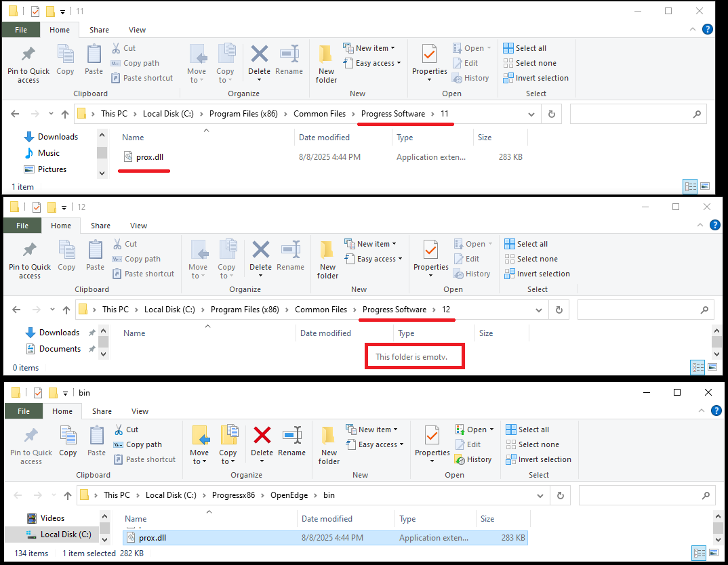Click Select none in window 12
This screenshot has height=565, width=728.
click(531, 259)
